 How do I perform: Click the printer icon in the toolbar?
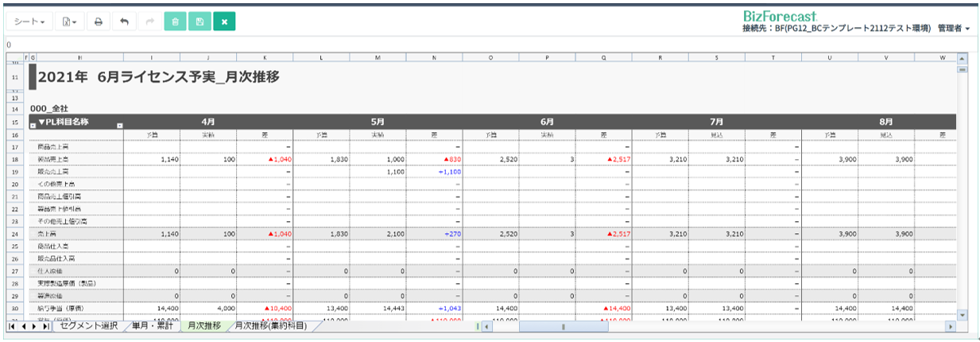click(98, 21)
